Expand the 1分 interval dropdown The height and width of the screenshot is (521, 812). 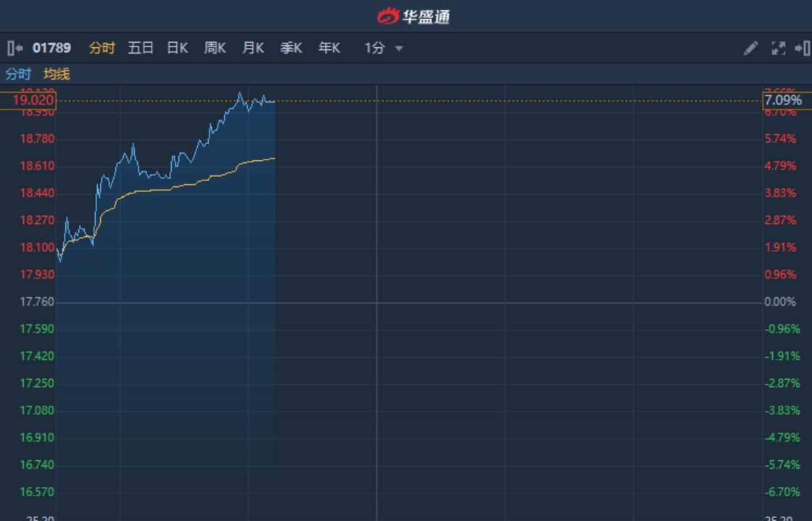pos(375,49)
